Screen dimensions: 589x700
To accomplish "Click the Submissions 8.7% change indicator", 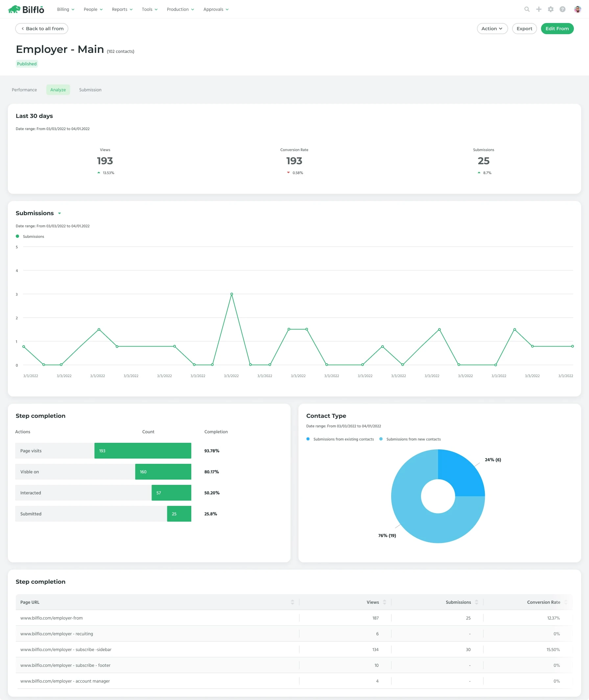I will tap(484, 173).
